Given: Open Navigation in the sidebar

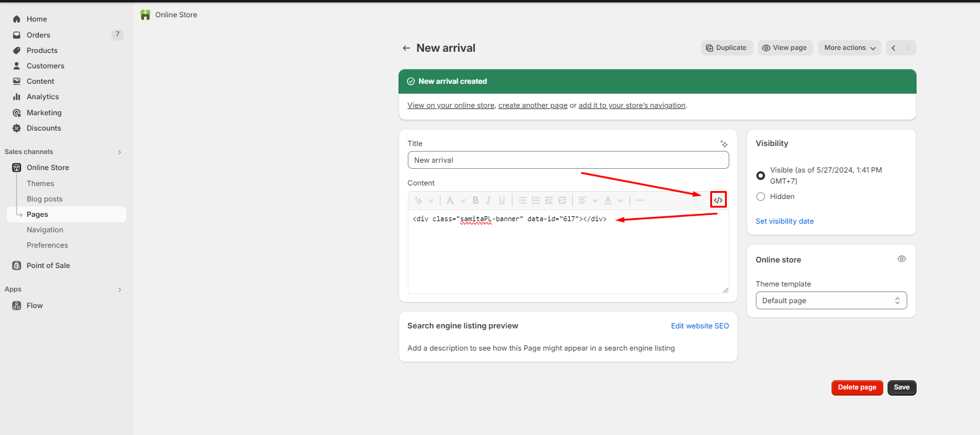Looking at the screenshot, I should point(45,230).
